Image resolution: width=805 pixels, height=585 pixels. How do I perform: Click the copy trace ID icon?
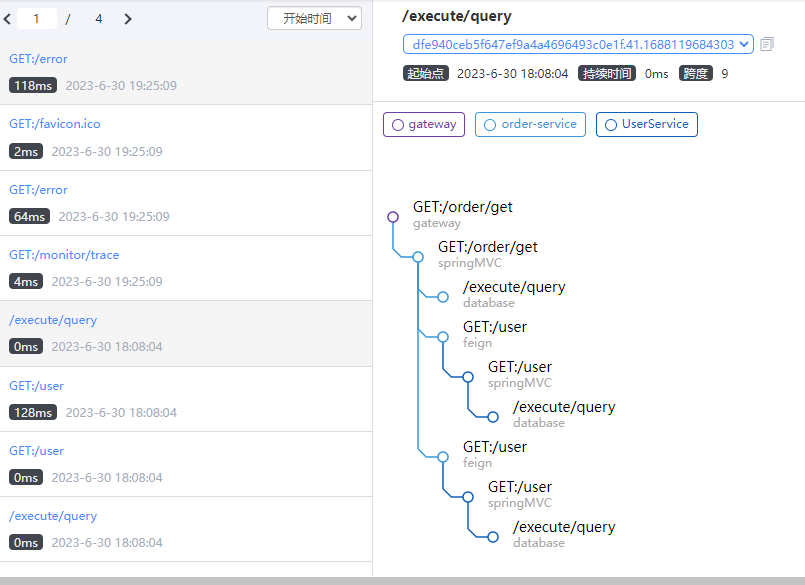[767, 44]
